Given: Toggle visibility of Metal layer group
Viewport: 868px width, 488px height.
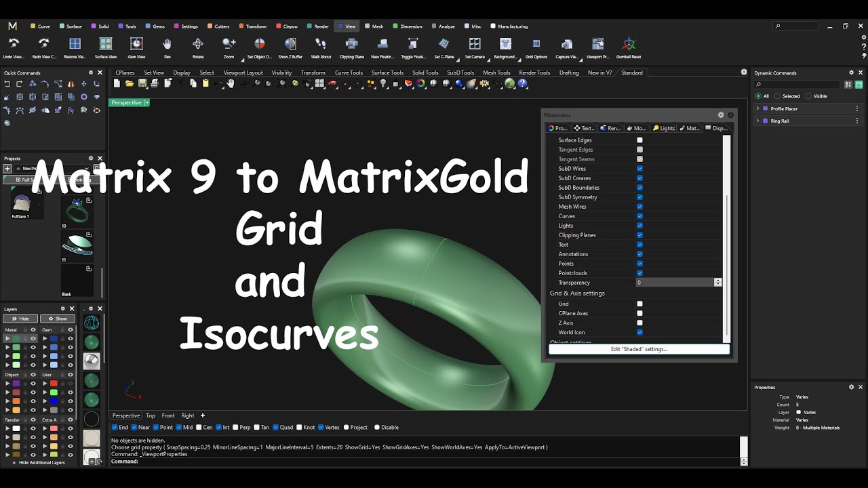Looking at the screenshot, I should [x=33, y=330].
